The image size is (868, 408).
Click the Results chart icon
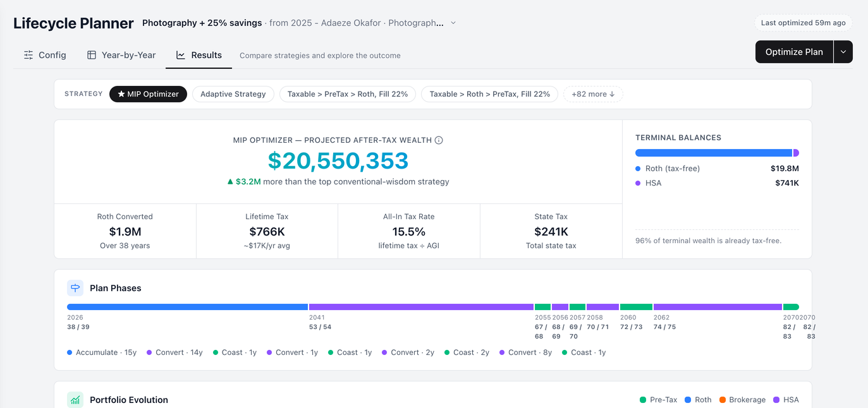tap(181, 55)
